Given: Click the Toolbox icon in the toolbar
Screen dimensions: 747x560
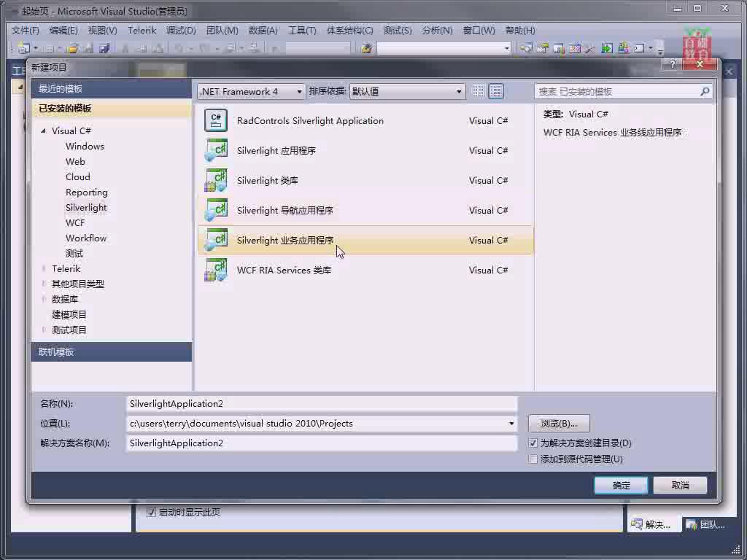Looking at the screenshot, I should (589, 48).
